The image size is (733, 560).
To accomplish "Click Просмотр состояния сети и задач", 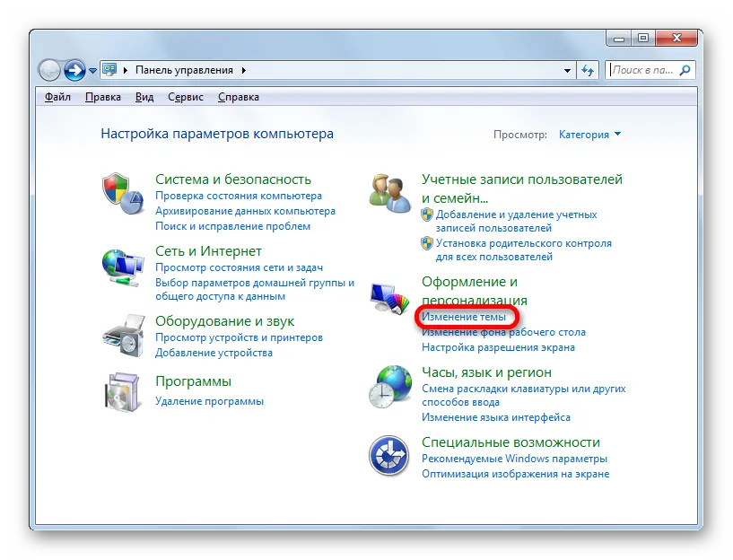I will click(239, 267).
